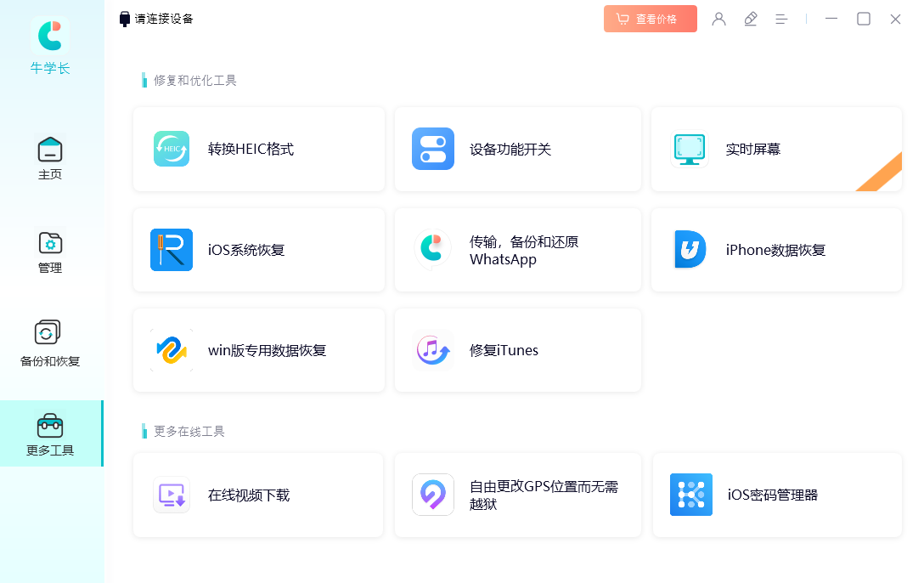Select the iPhone数据恢复 icon
This screenshot has width=924, height=583.
pyautogui.click(x=690, y=249)
